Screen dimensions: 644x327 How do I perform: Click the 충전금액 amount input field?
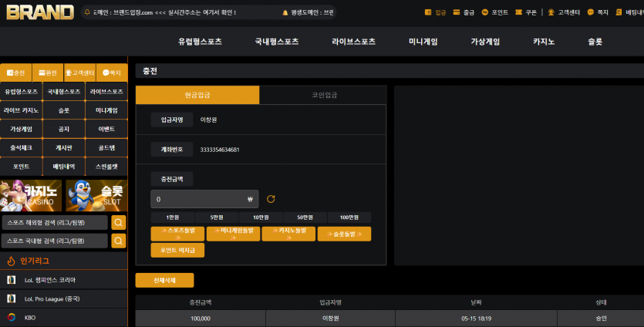[204, 199]
